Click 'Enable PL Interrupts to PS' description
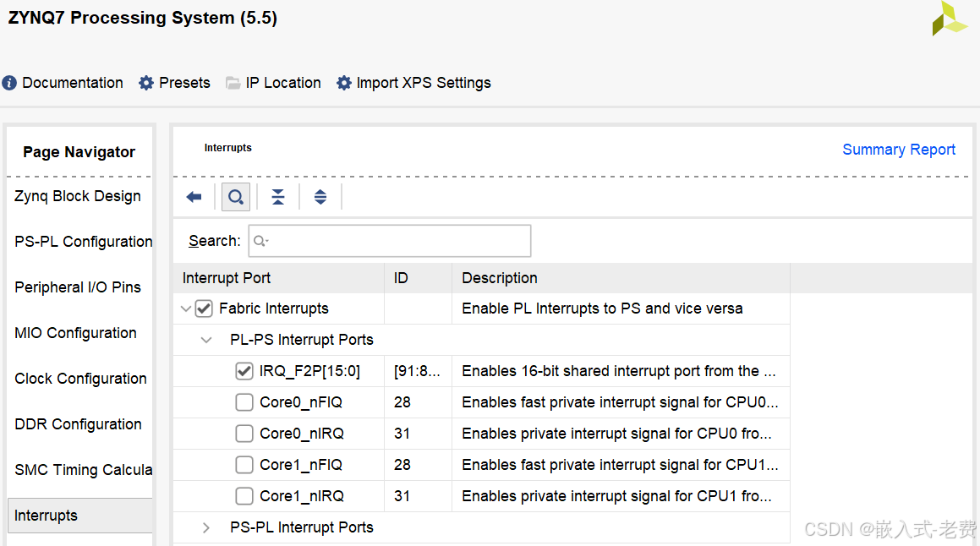This screenshot has width=980, height=546. [x=603, y=308]
